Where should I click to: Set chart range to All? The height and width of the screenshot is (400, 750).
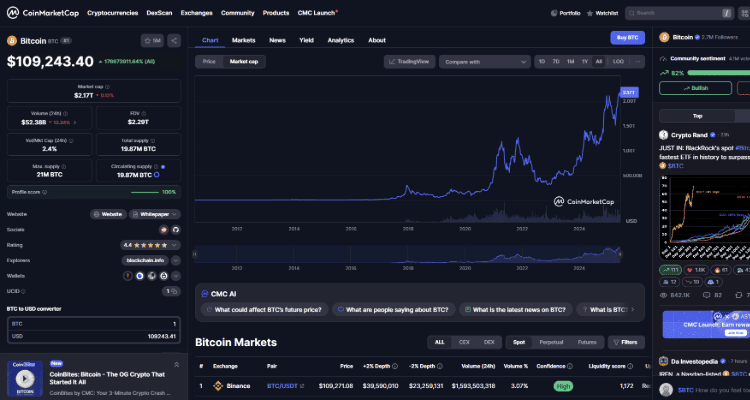598,62
